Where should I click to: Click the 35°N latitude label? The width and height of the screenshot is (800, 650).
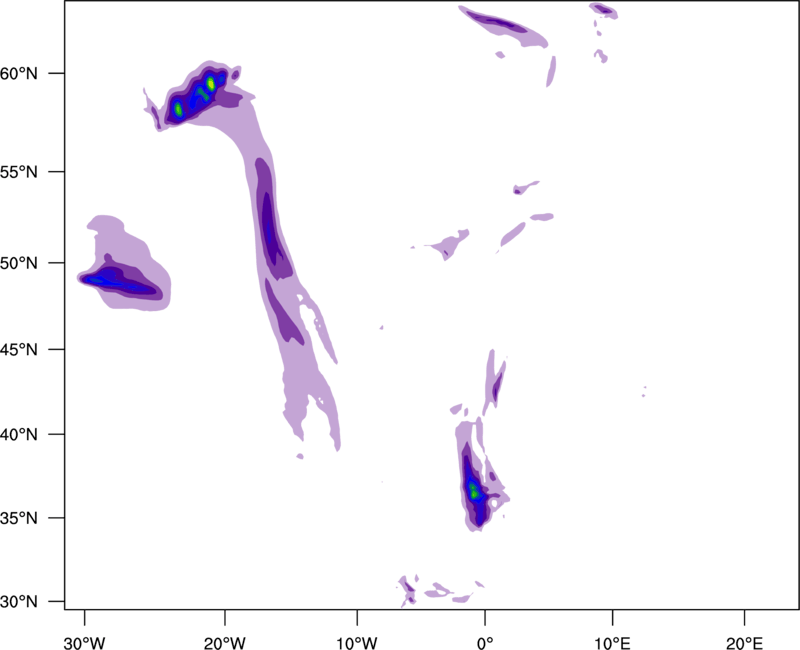click(19, 518)
